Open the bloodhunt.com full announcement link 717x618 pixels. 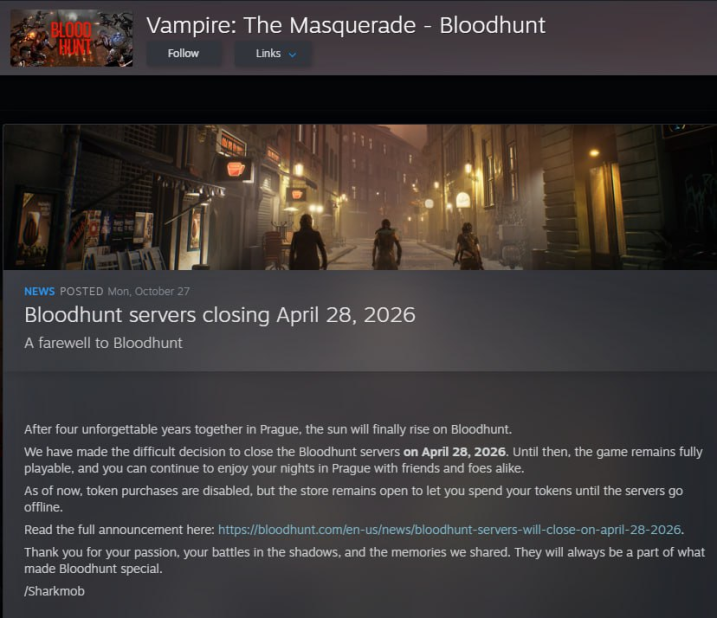click(449, 530)
